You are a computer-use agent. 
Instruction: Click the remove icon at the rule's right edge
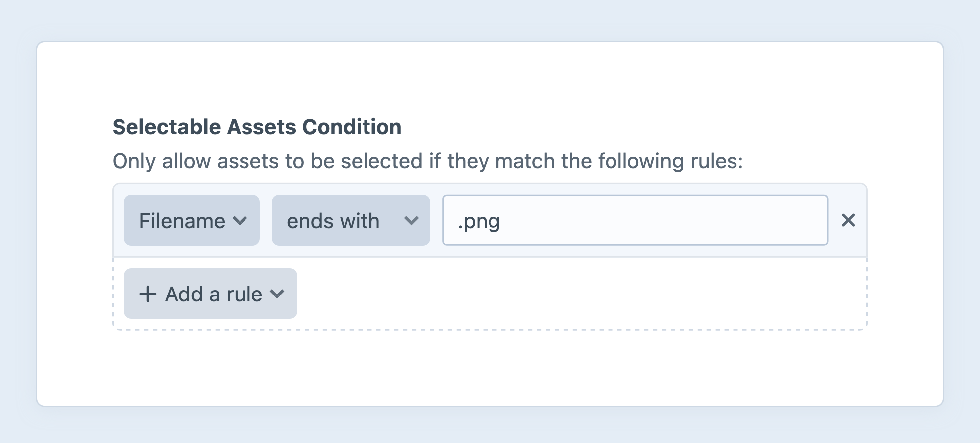(x=849, y=220)
